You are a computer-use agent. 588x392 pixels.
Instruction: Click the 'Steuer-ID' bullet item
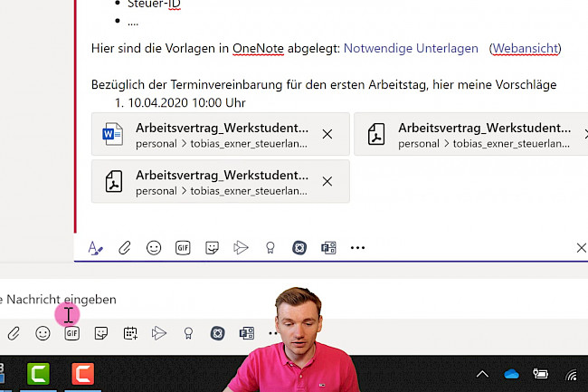tap(154, 5)
